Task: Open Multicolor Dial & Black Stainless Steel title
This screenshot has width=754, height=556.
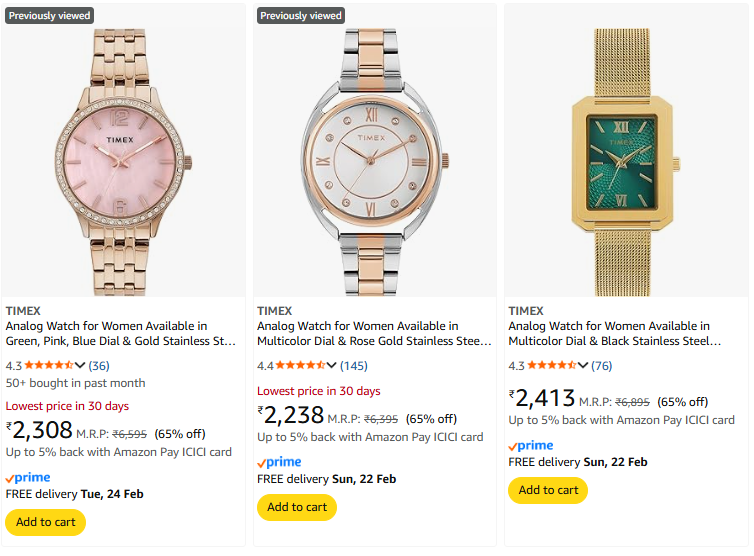Action: pyautogui.click(x=614, y=334)
